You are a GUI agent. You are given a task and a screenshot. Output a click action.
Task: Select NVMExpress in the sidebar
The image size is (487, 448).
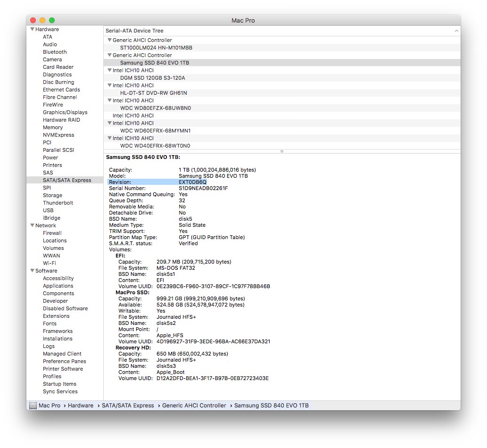click(58, 135)
